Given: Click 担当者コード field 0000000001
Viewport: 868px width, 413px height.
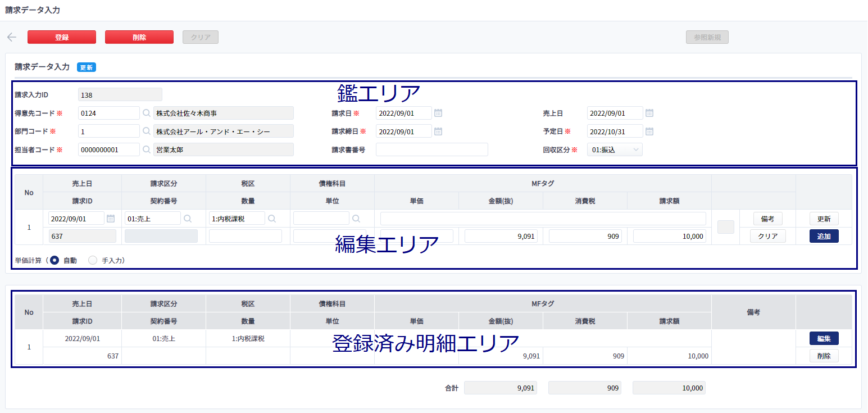Looking at the screenshot, I should click(x=109, y=149).
